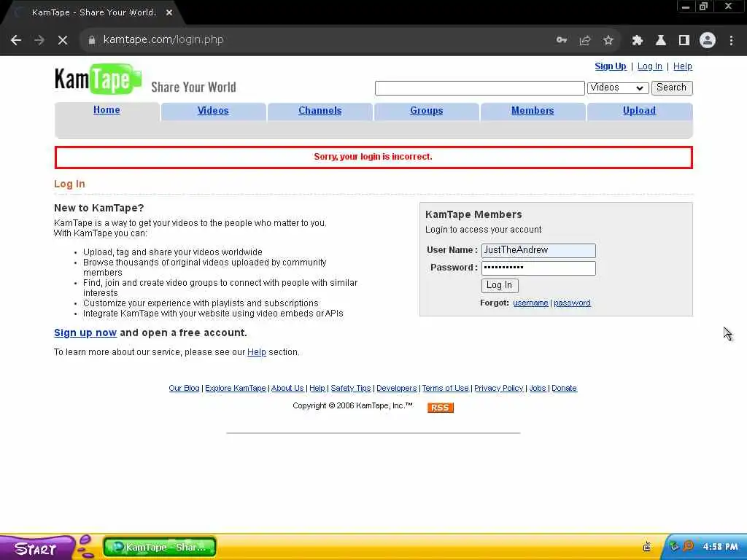Click the KamTape logo
The height and width of the screenshot is (560, 747).
pos(98,79)
